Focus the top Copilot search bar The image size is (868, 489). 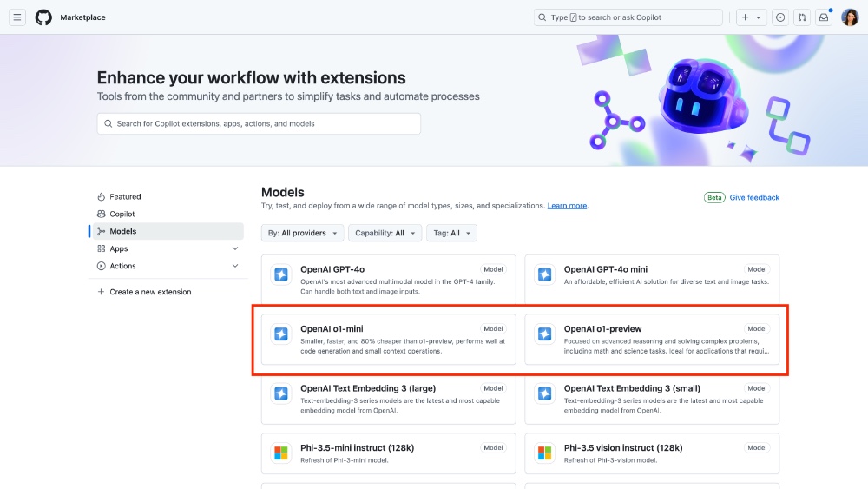[628, 17]
